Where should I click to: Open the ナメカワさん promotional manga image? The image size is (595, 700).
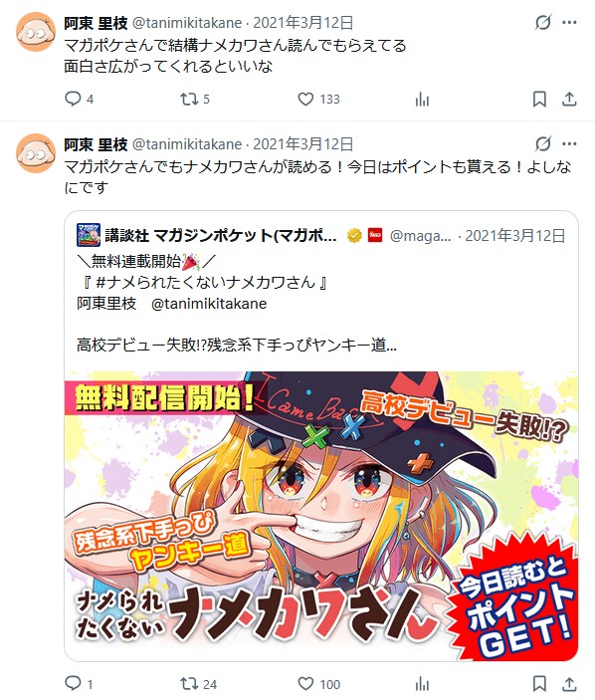click(x=321, y=516)
